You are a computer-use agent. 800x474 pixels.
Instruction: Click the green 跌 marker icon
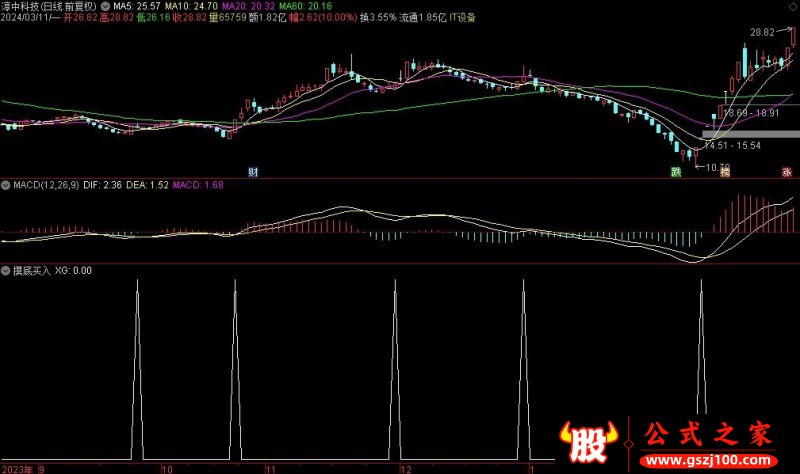tap(676, 172)
